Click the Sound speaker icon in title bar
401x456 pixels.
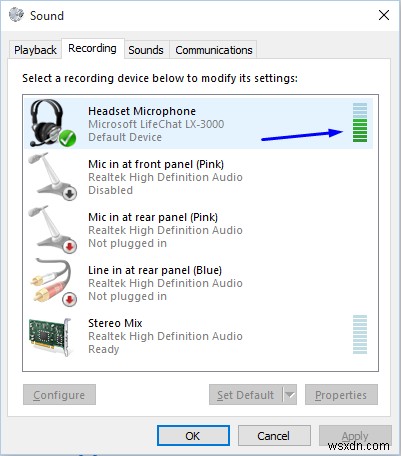coord(16,15)
